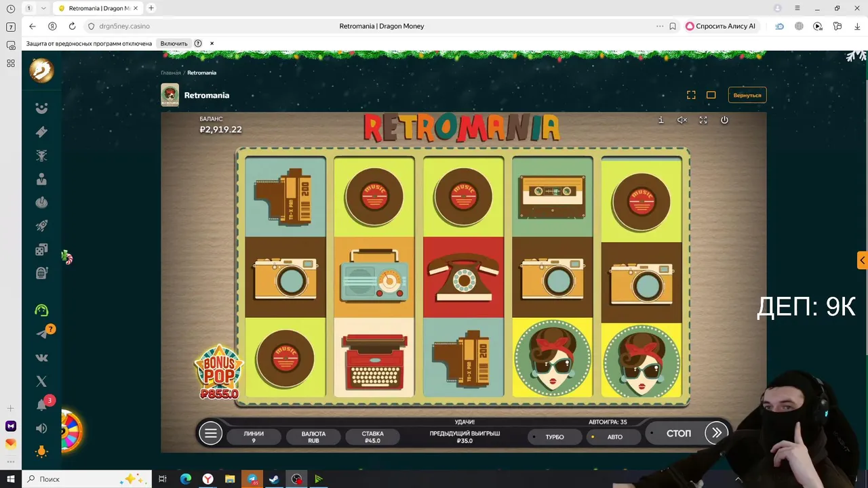Open Telegram from the taskbar
868x488 pixels.
pyautogui.click(x=252, y=479)
